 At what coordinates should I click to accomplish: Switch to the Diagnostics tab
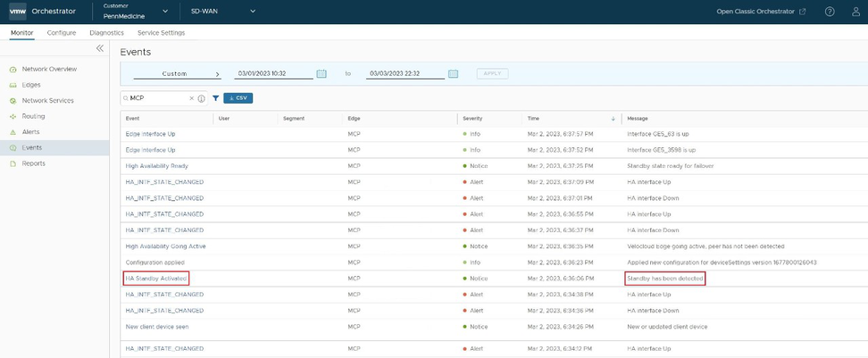107,32
